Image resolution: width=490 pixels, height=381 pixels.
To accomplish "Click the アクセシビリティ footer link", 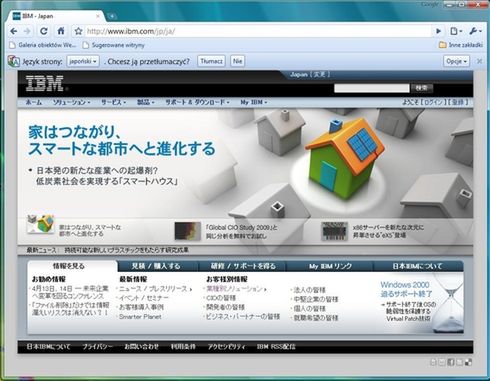I will pyautogui.click(x=227, y=347).
